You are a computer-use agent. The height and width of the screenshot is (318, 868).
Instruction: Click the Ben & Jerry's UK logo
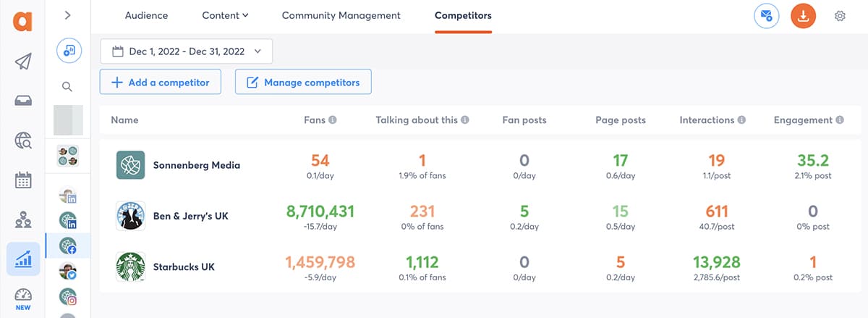131,216
